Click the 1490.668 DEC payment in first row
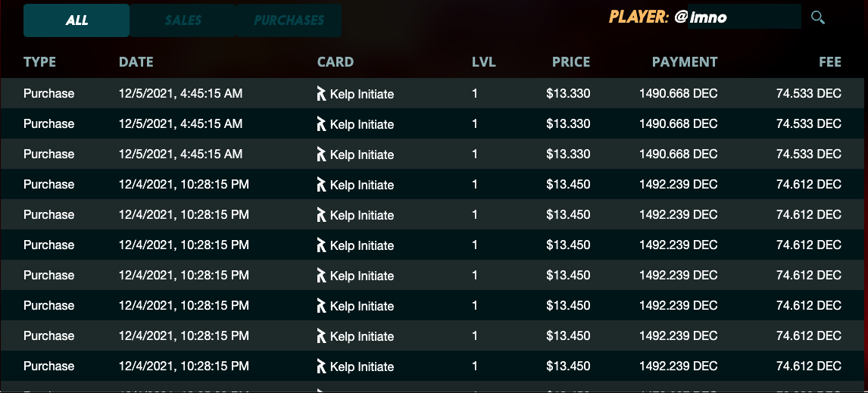Screen dimensions: 868x393 678,94
